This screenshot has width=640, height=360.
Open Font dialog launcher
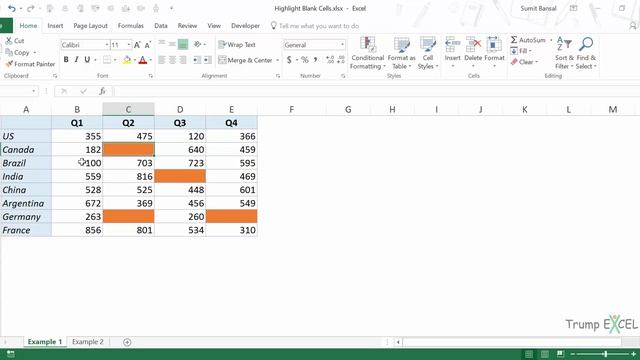pos(151,76)
